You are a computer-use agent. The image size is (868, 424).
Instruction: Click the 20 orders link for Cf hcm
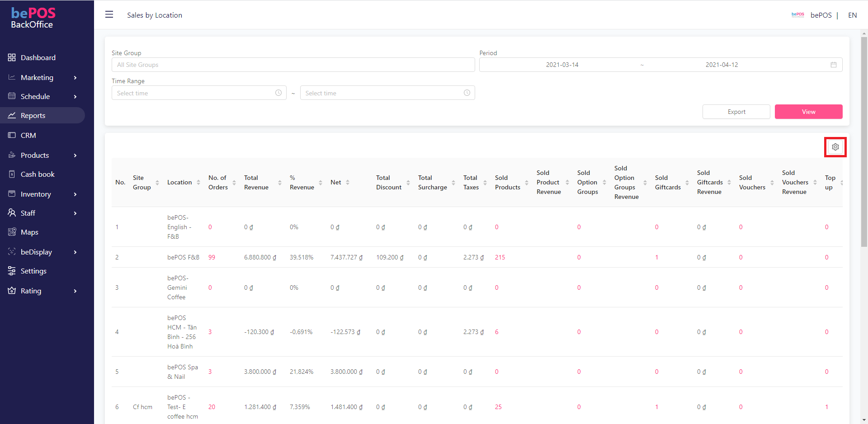[x=212, y=407]
